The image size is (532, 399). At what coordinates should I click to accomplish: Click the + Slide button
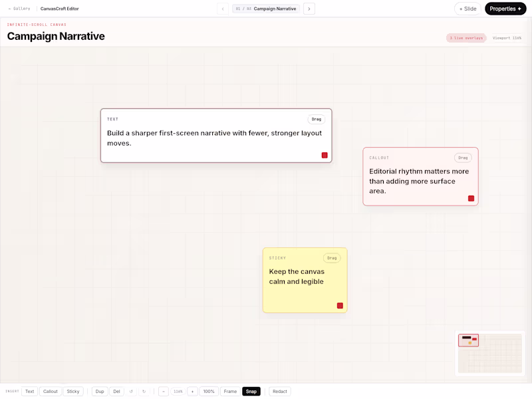coord(469,9)
